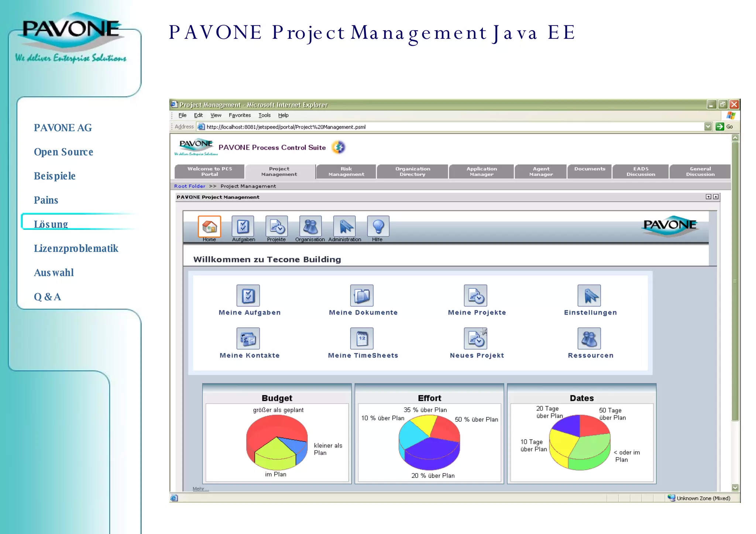Open the Organisation toolbar icon
Screen dimensions: 756x534
(310, 226)
